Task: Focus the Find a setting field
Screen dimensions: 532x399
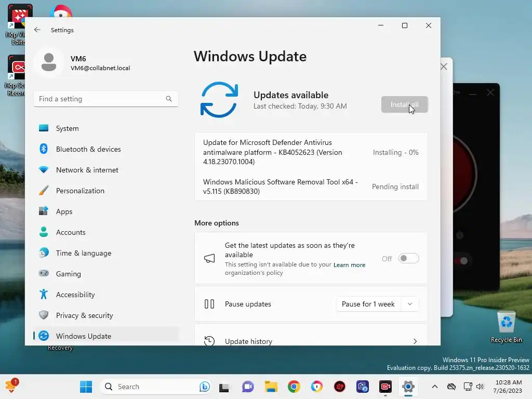Action: pyautogui.click(x=106, y=99)
